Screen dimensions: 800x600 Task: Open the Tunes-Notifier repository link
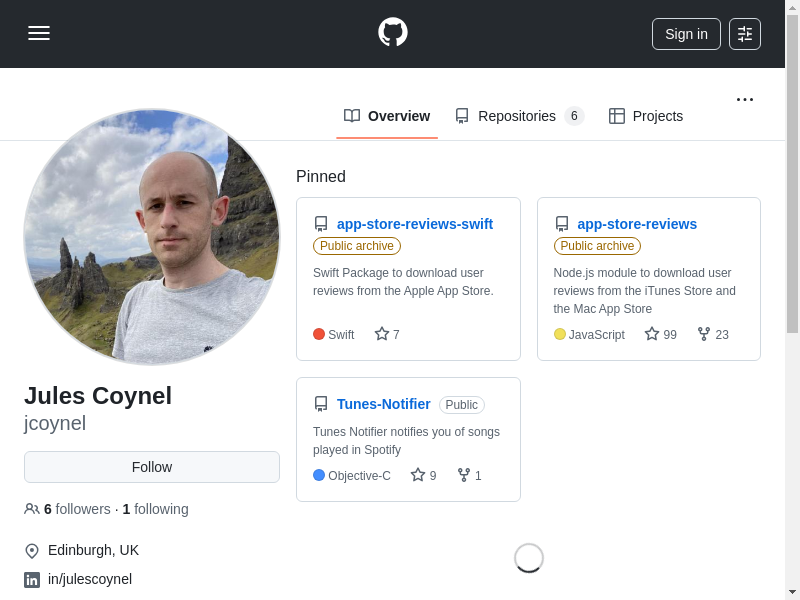(x=384, y=404)
